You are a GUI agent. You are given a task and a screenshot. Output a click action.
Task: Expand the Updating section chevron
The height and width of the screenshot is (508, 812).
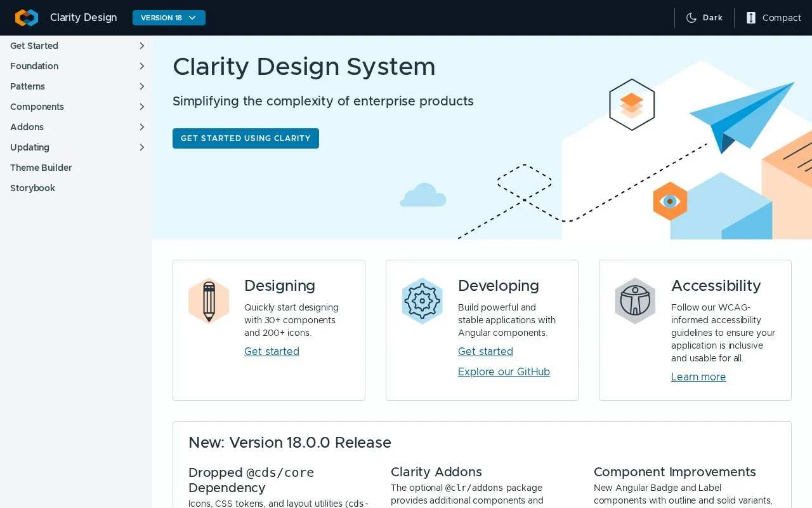click(141, 147)
